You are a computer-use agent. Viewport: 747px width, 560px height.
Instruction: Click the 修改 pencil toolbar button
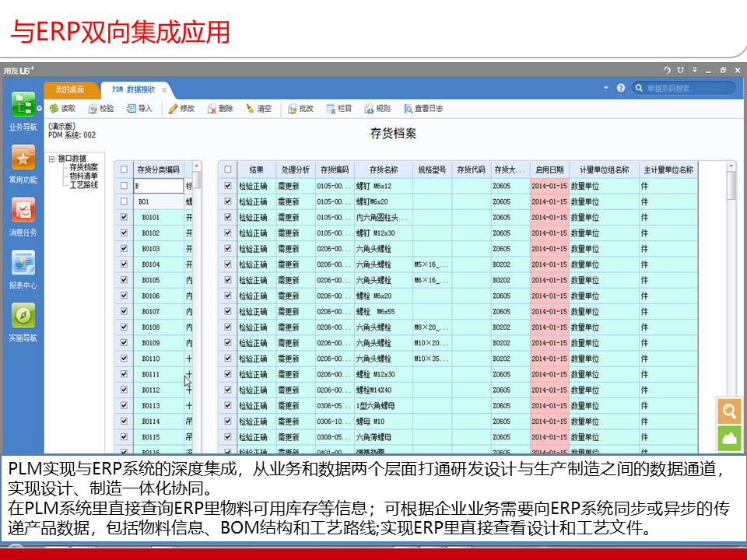181,109
